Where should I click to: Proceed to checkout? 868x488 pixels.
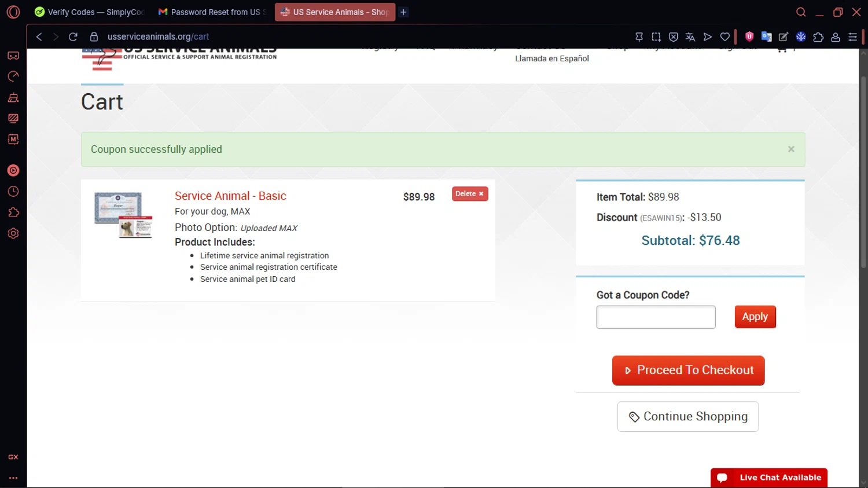(688, 370)
